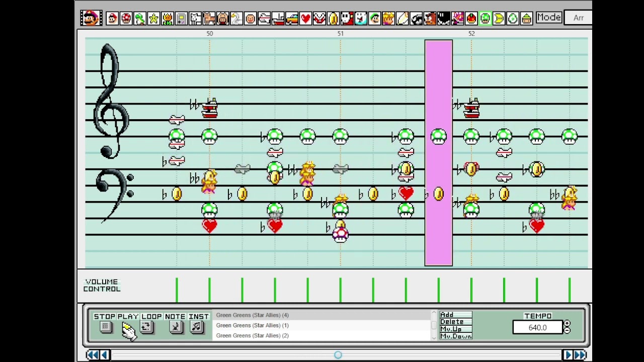Image resolution: width=644 pixels, height=362 pixels.
Task: Pick the Cat instrument icon
Action: [209, 19]
